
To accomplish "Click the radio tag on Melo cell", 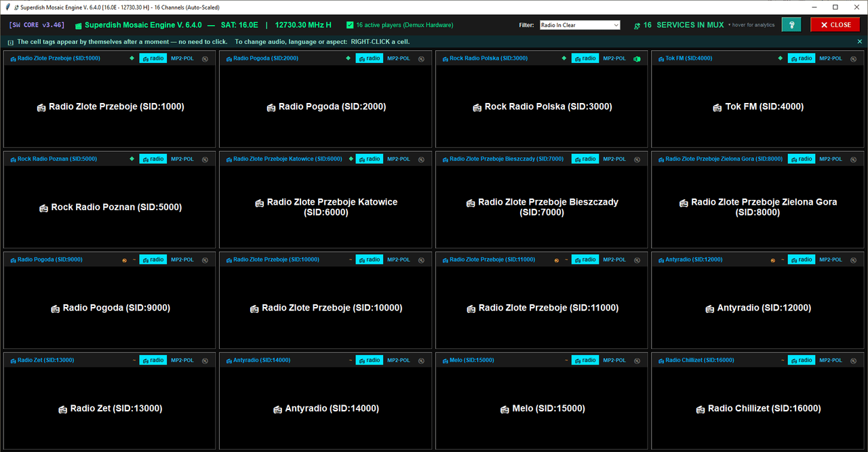I will coord(585,361).
